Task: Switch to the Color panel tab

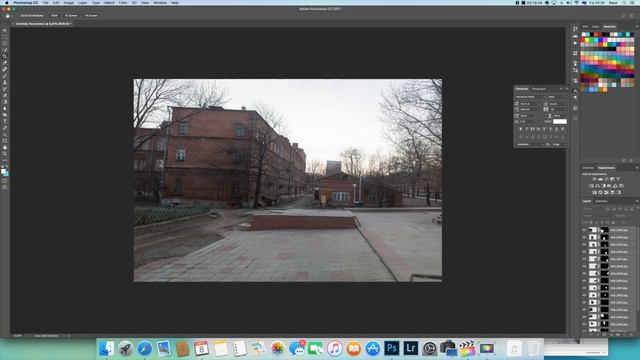Action: click(596, 27)
